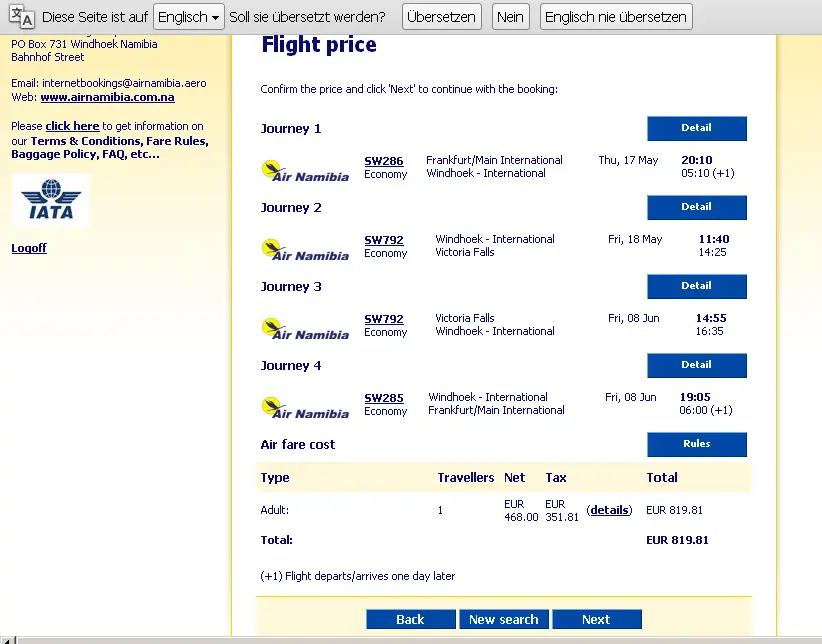Open the tax details link
The width and height of the screenshot is (822, 644).
(609, 510)
